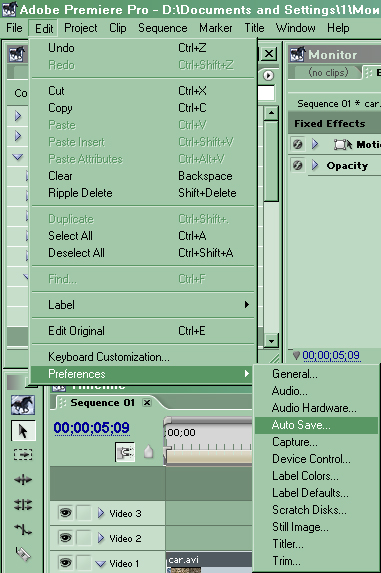The height and width of the screenshot is (573, 381).
Task: Switch to the (no clips) Monitor tab
Action: [328, 72]
